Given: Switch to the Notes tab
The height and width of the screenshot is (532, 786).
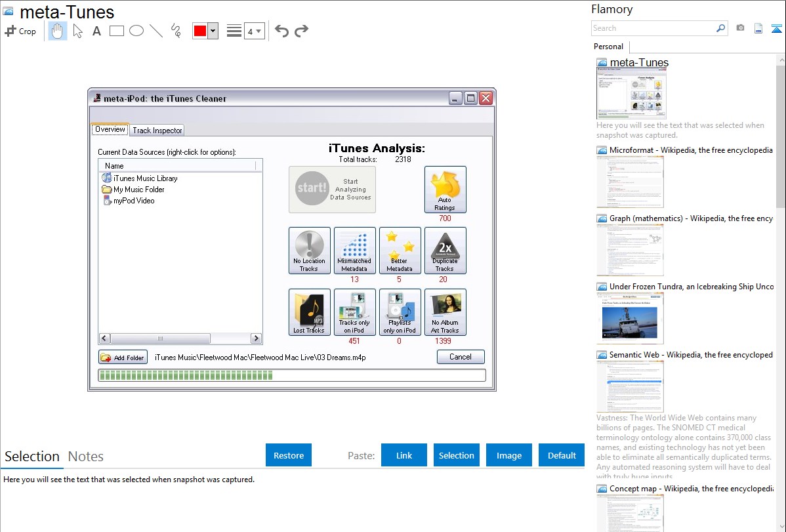Looking at the screenshot, I should coord(86,457).
